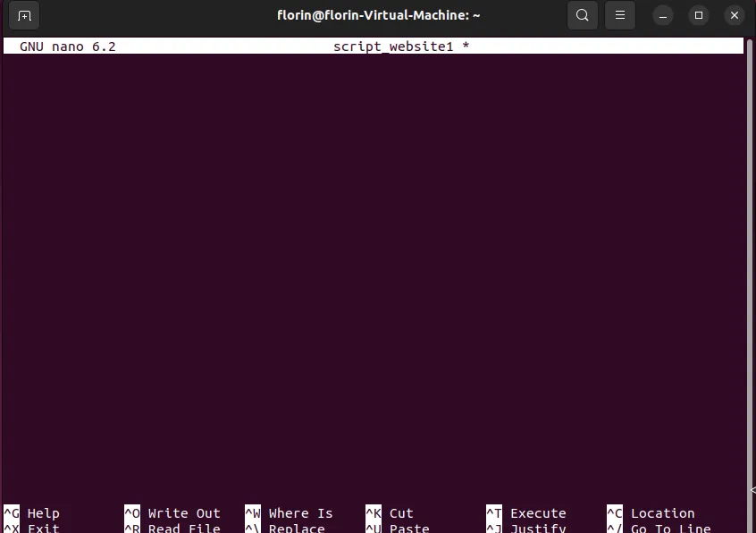Screen dimensions: 756x533
Task: Select the ^T Execute shortcut
Action: [x=526, y=513]
